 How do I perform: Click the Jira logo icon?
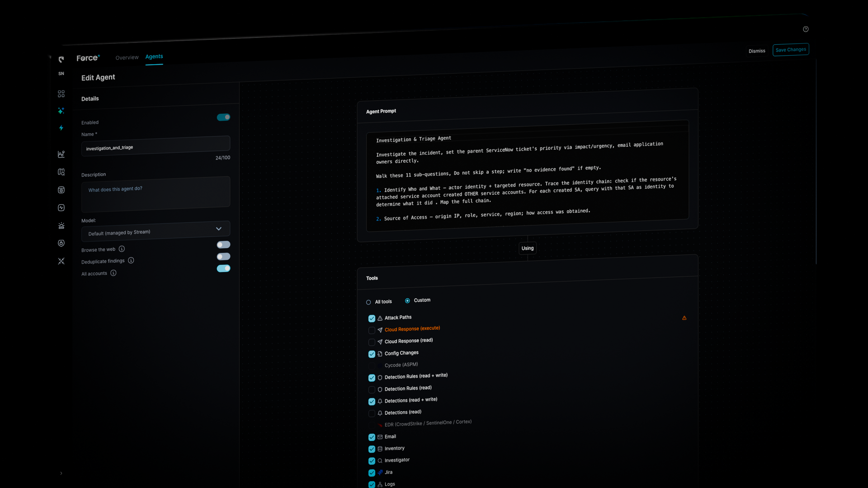380,473
